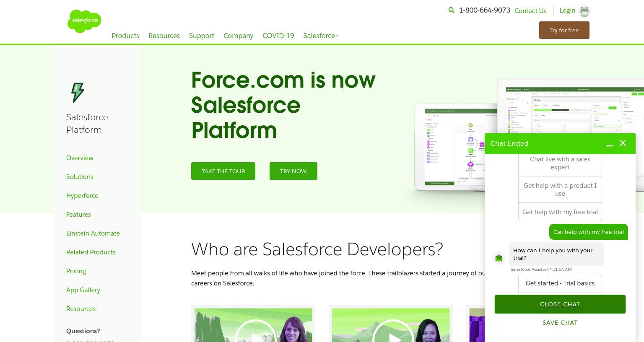
Task: Click the Salesforce Platform lightning bolt icon
Action: 78,93
